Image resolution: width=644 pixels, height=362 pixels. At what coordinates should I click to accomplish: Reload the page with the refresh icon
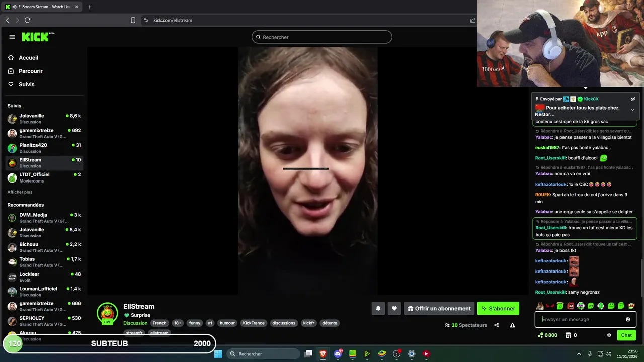coord(27,20)
